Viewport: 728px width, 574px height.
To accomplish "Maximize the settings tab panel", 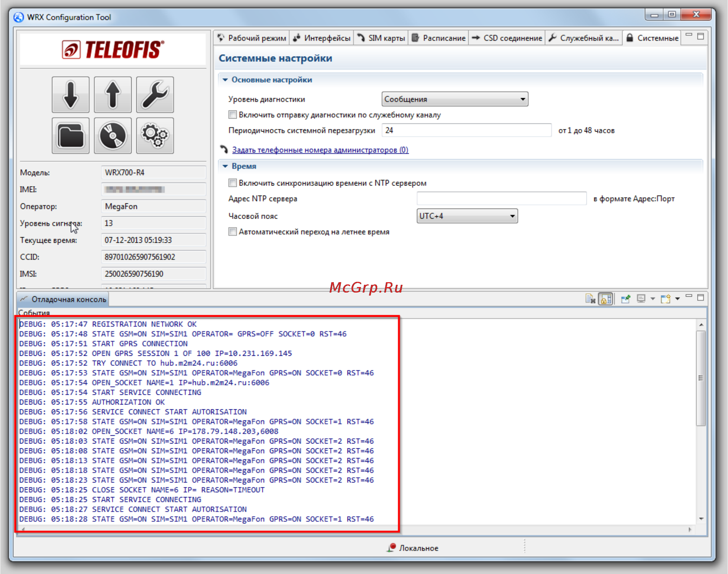I will click(701, 36).
